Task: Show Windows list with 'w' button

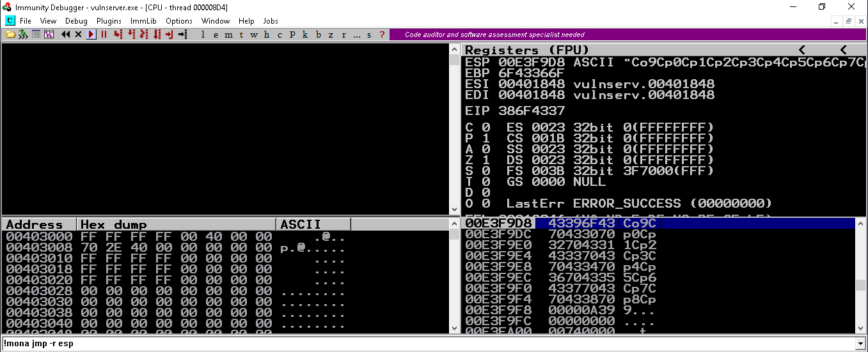Action: click(254, 34)
